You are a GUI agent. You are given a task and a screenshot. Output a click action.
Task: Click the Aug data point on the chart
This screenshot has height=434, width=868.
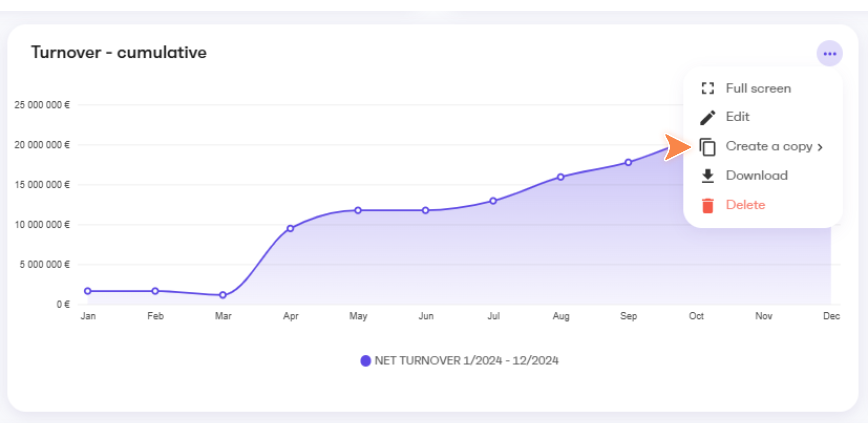(x=561, y=177)
